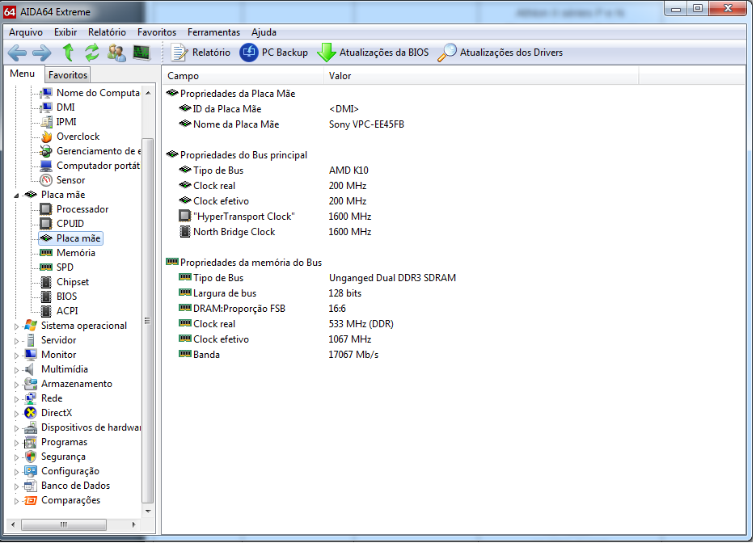Launch PC Backup from toolbar

click(274, 53)
